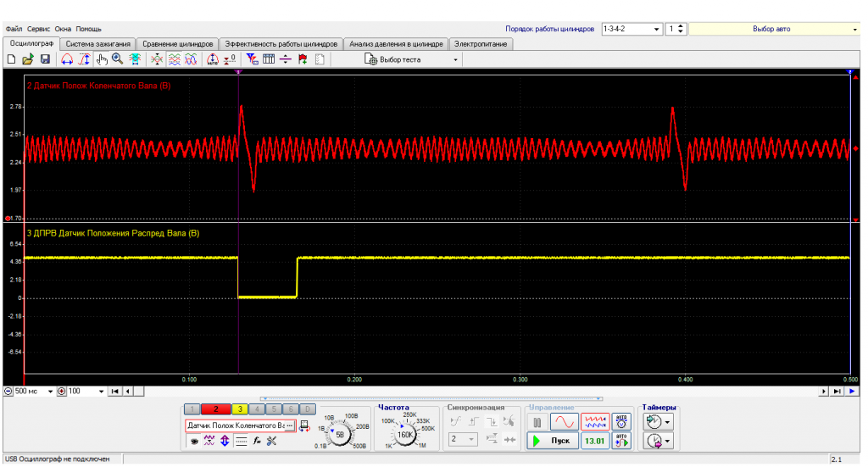Click the teal fit-waveform toolbar icon
The image size is (868, 467).
click(x=135, y=59)
